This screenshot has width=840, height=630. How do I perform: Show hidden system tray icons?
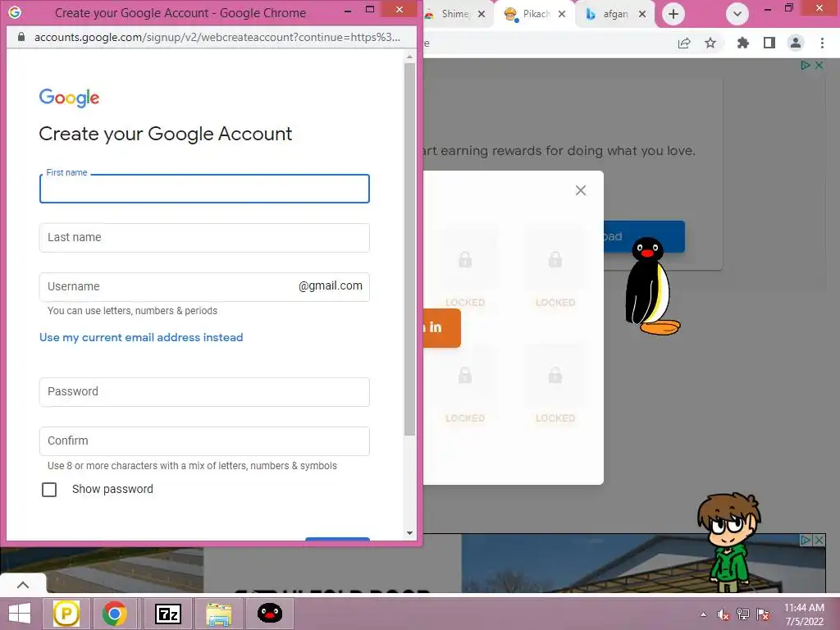click(703, 614)
